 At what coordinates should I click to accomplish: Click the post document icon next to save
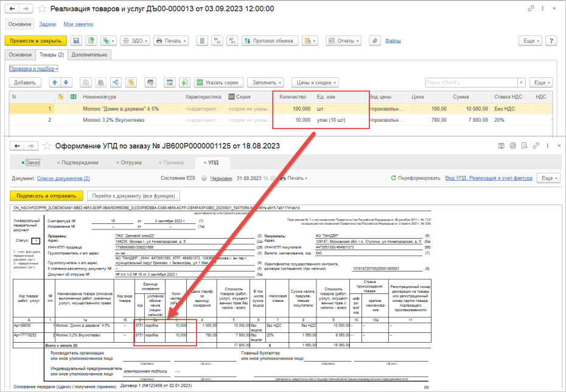tap(91, 41)
